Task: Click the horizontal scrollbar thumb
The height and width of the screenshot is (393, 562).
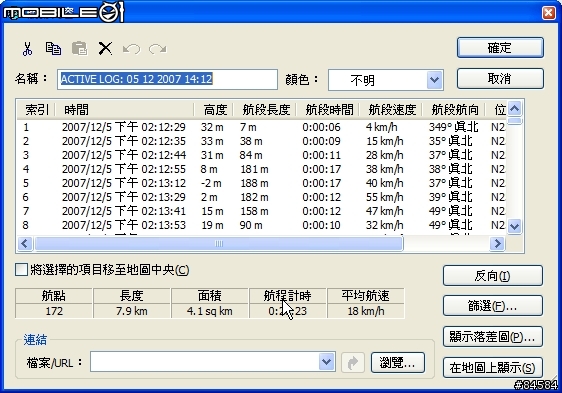Action: click(218, 243)
